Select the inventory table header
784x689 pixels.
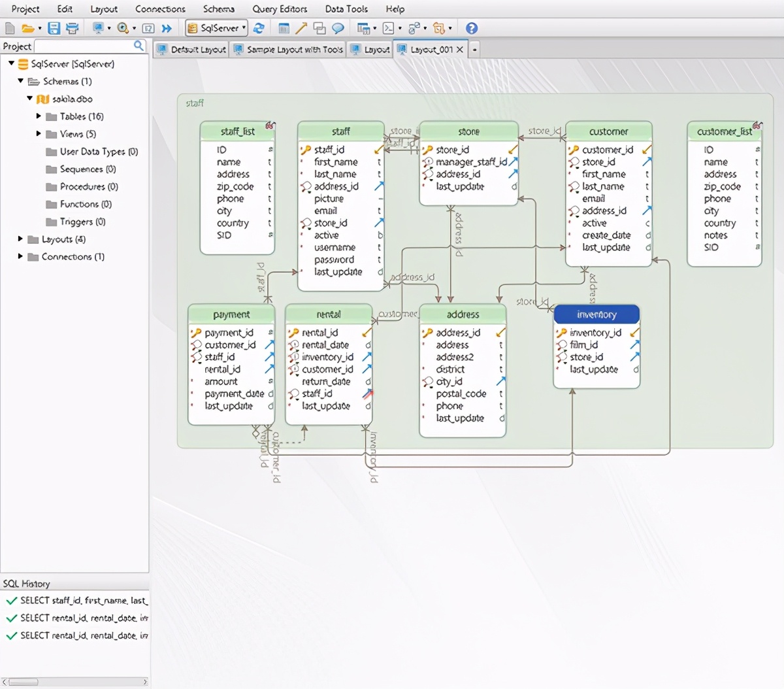[596, 314]
